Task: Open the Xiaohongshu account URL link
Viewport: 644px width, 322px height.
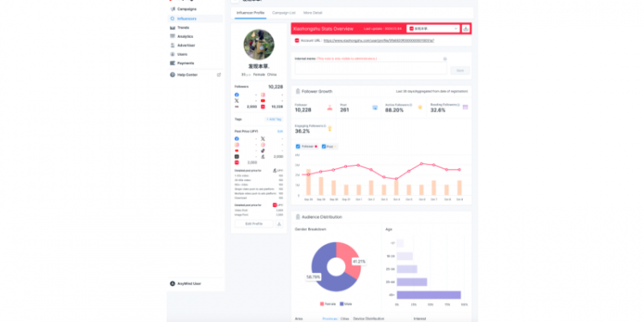Action: pos(379,40)
